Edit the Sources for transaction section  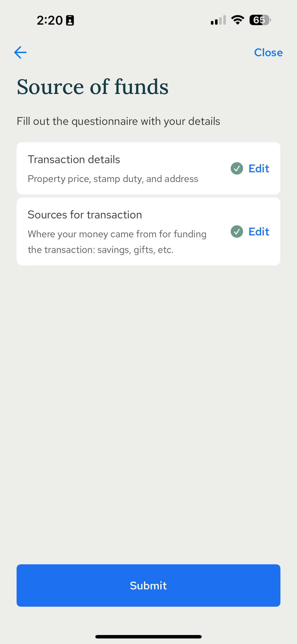pos(259,231)
